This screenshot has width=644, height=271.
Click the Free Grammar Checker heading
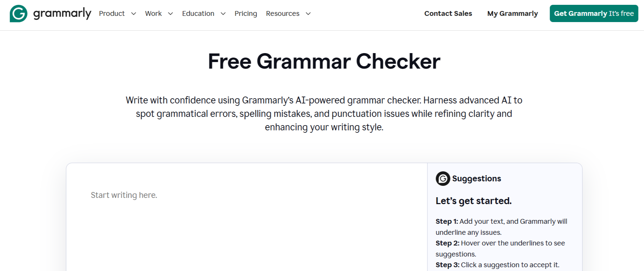(324, 61)
